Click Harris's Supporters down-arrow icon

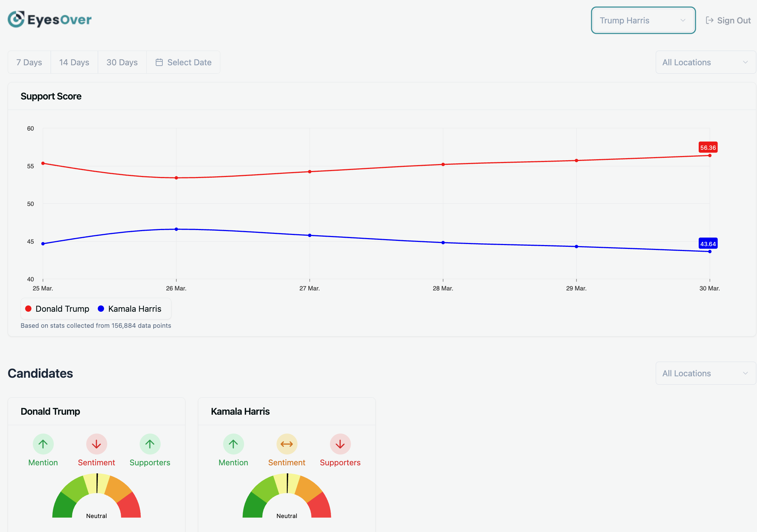pyautogui.click(x=340, y=444)
